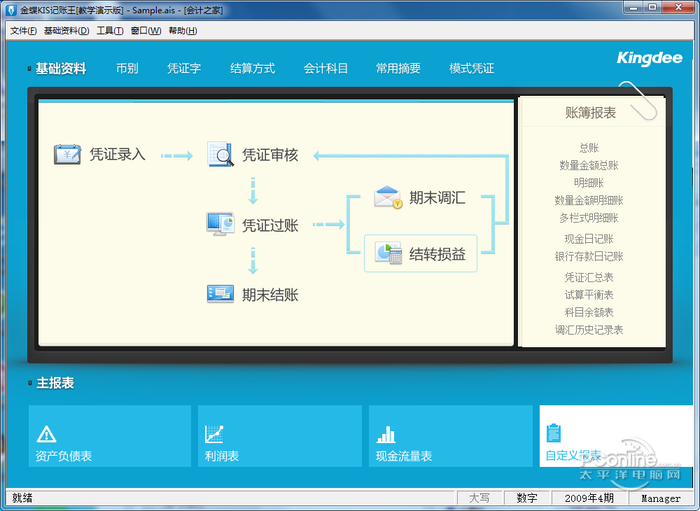Click the 结转损益 calculator icon
Image resolution: width=700 pixels, height=511 pixels.
388,253
